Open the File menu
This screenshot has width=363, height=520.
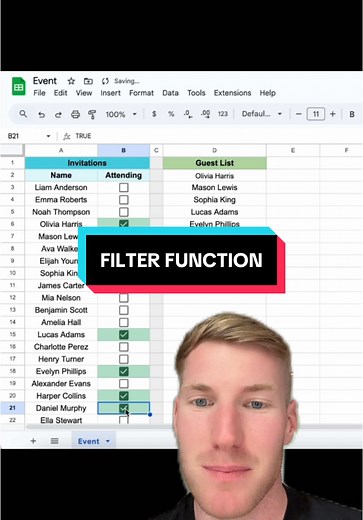click(39, 93)
